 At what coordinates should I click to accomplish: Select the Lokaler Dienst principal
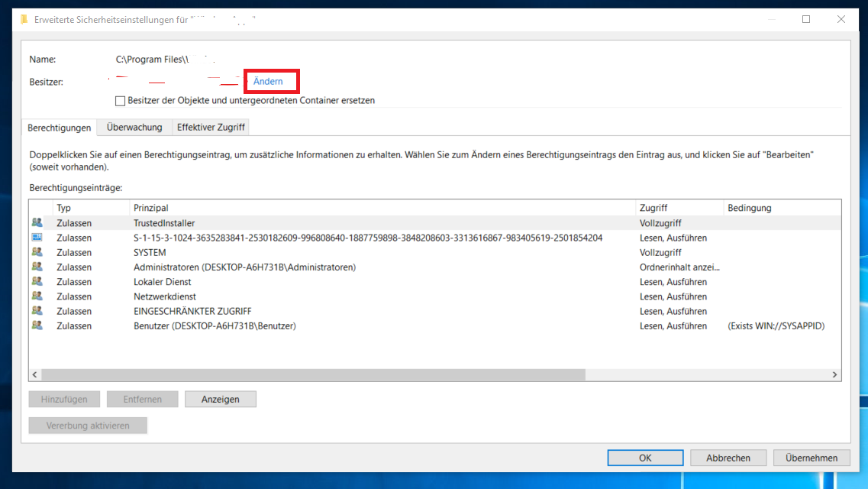[x=162, y=282]
